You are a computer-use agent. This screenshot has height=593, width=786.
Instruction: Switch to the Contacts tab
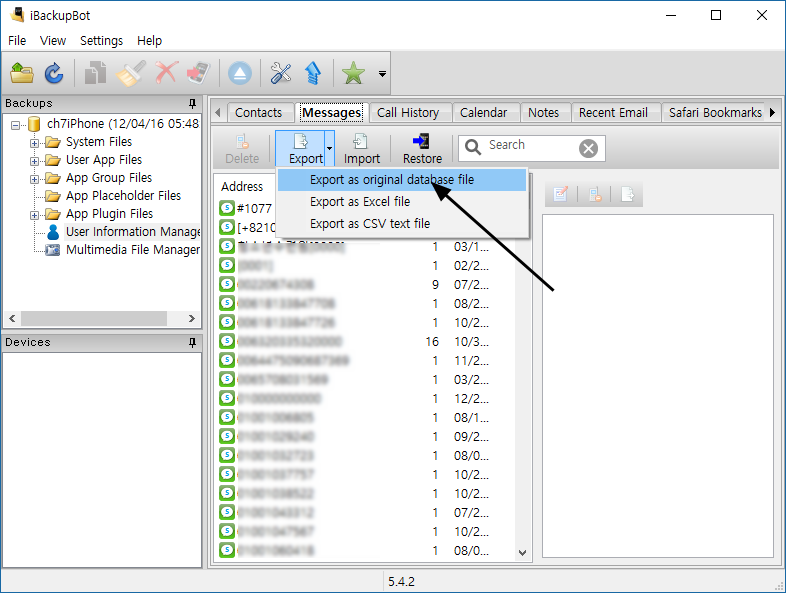[x=258, y=112]
